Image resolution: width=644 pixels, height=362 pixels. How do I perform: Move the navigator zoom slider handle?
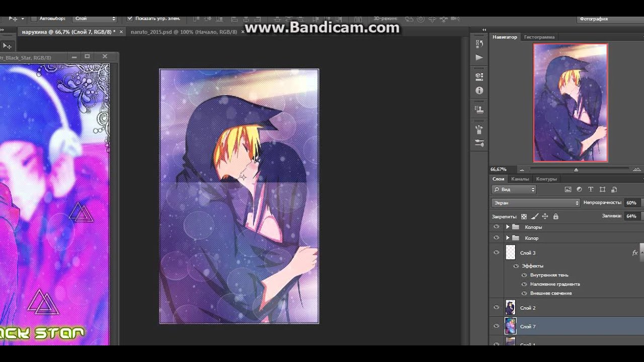pyautogui.click(x=576, y=170)
